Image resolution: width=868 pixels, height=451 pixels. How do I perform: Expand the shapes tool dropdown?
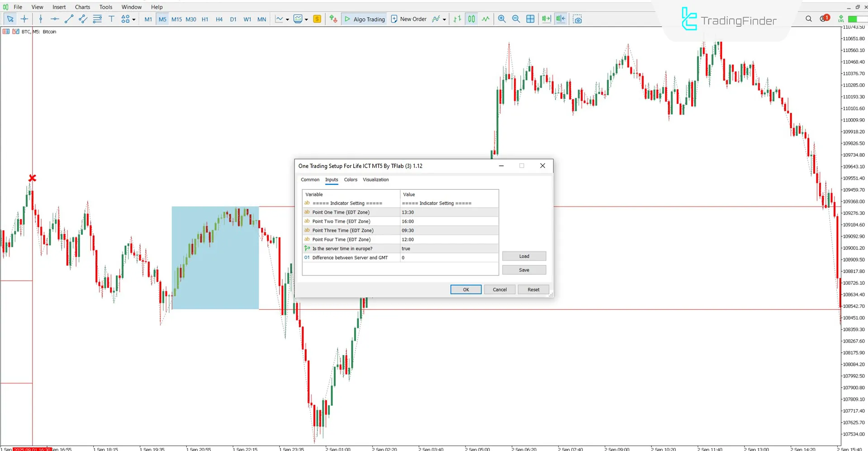point(133,19)
